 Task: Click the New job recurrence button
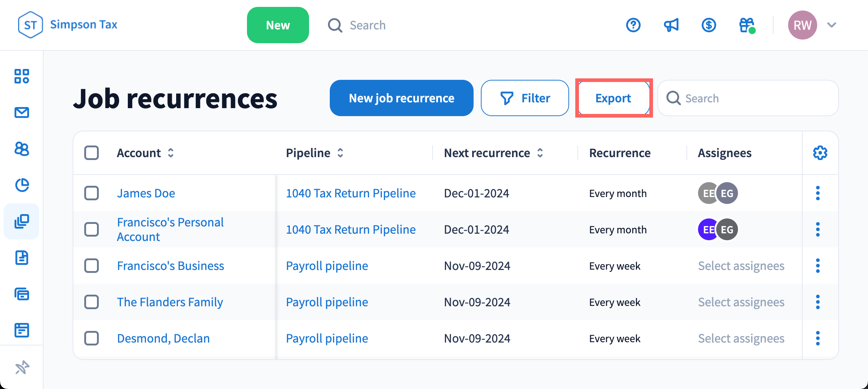click(401, 98)
